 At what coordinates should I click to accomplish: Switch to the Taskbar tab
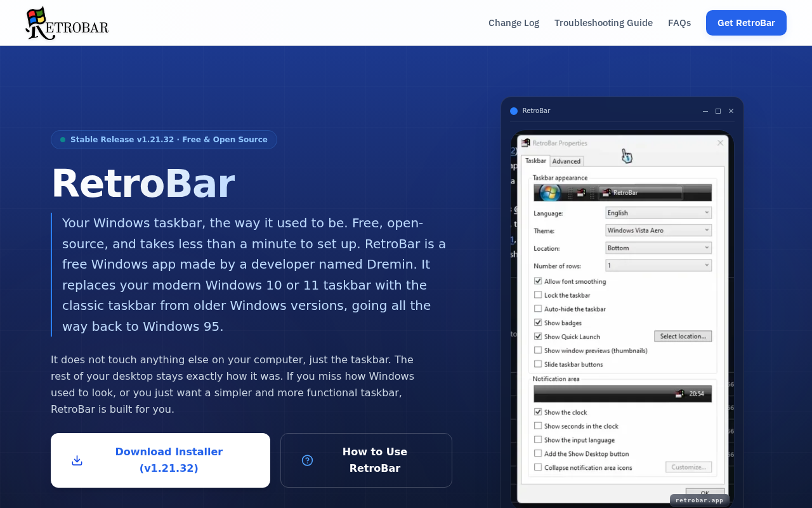535,161
